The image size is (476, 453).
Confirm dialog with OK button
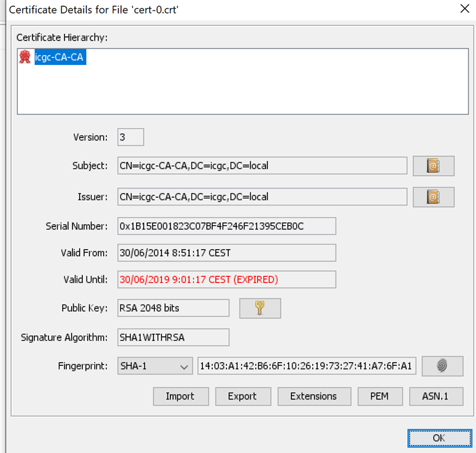[440, 438]
